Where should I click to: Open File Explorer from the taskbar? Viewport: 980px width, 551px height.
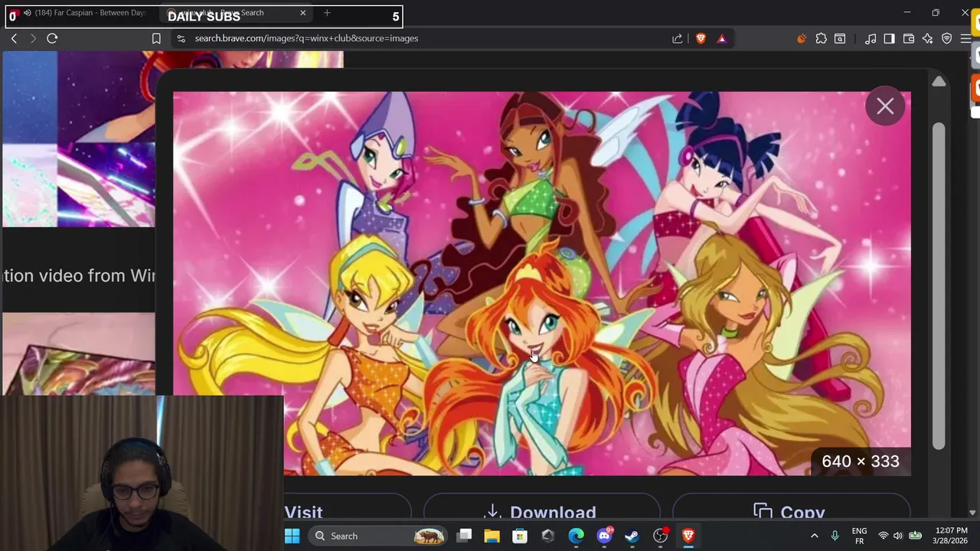(x=492, y=536)
